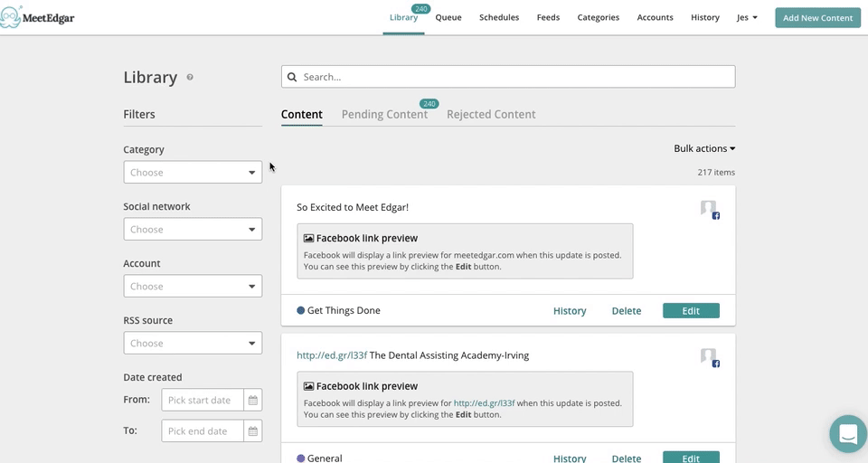Open the Category filter dropdown
Screen dimensions: 868x463
[x=193, y=172]
